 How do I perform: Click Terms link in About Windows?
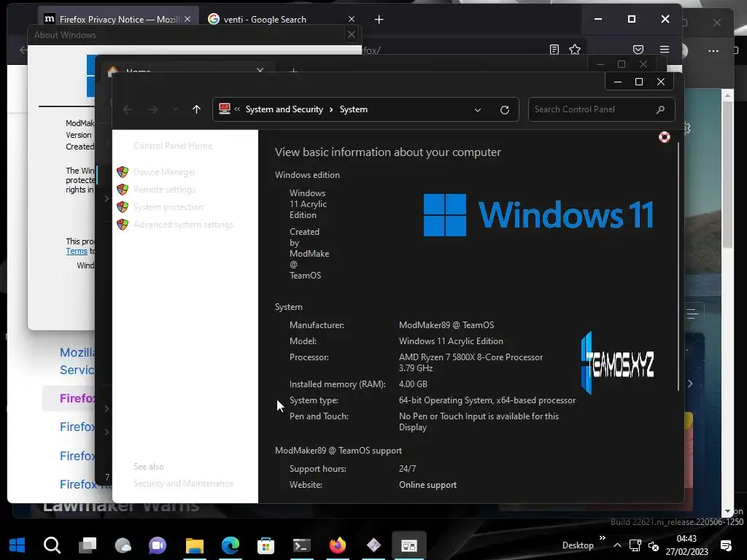point(77,251)
